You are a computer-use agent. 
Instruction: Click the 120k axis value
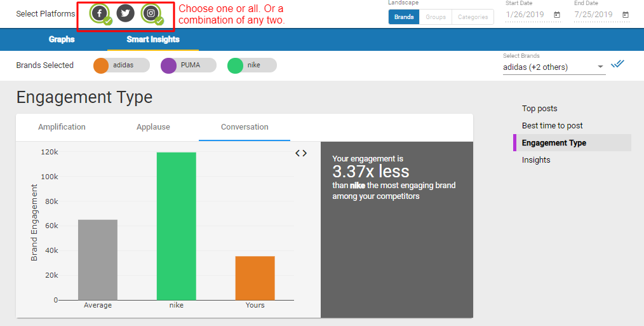point(50,152)
